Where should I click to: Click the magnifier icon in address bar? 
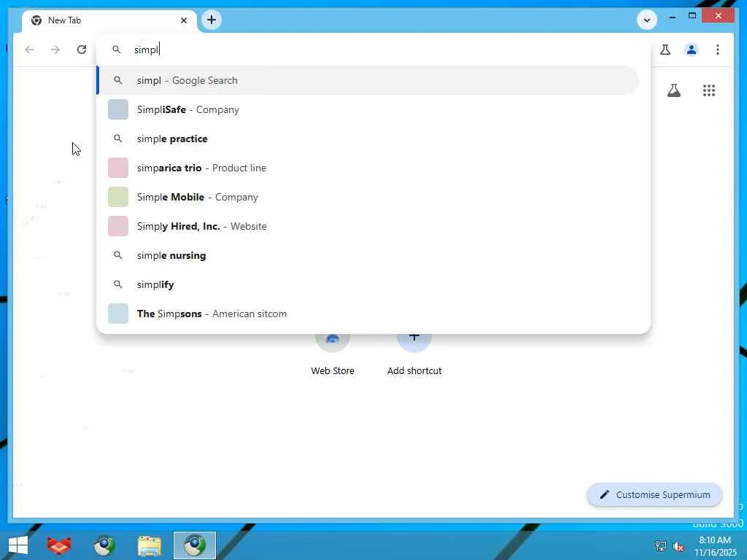(x=116, y=50)
